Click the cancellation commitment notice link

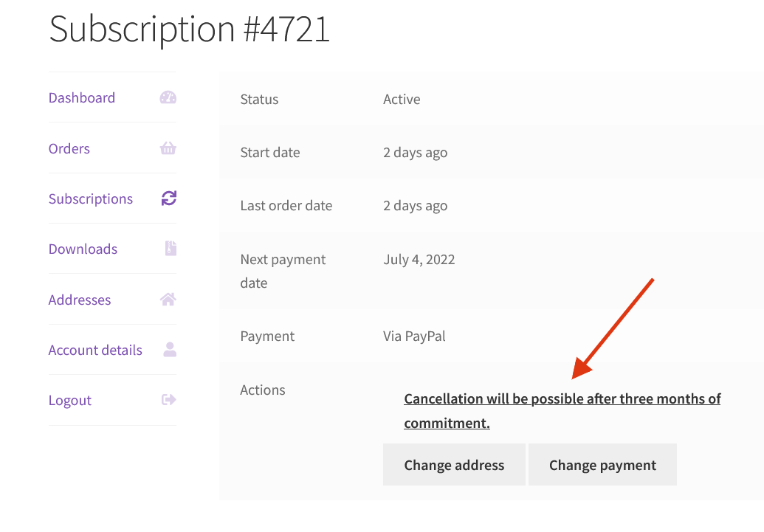[x=562, y=399]
